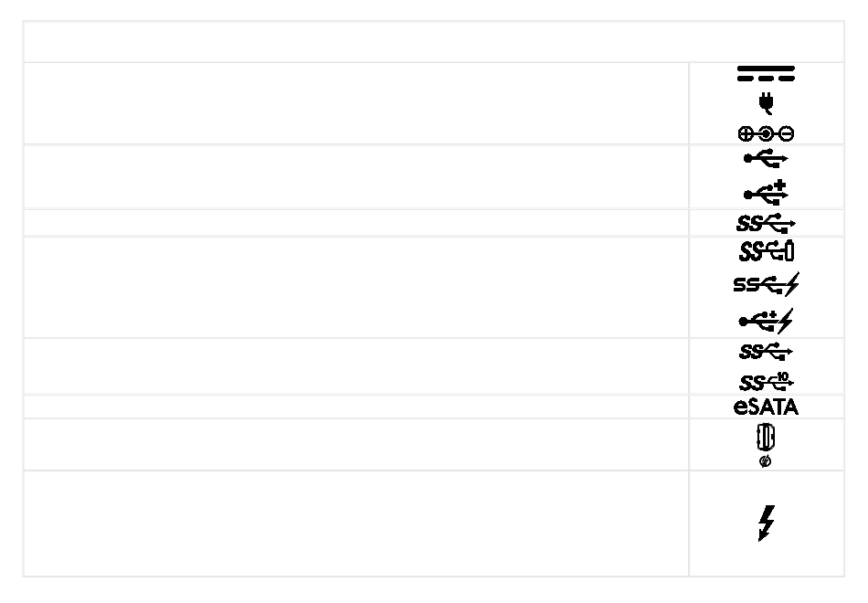Click the eSATA label
This screenshot has height=603, width=868.
767,407
